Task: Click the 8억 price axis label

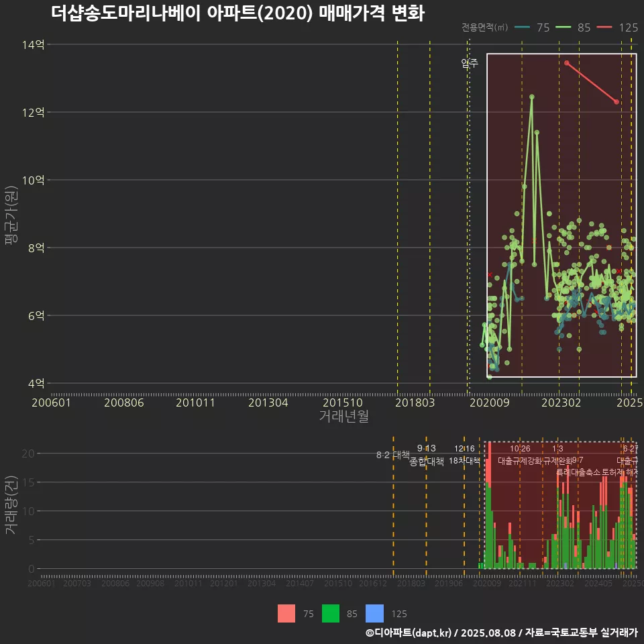Action: 36,248
